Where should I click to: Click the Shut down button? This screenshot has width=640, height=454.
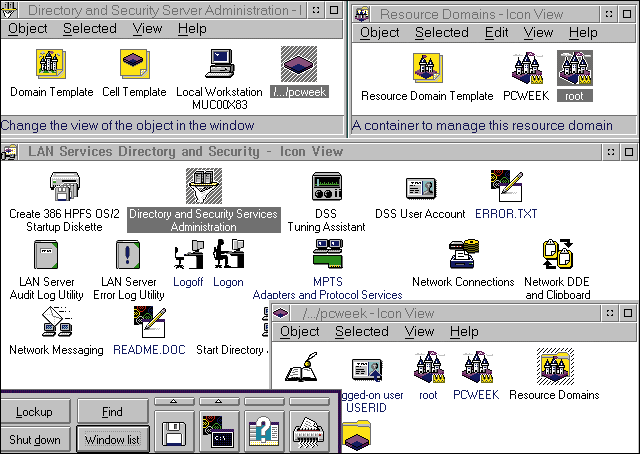35,440
